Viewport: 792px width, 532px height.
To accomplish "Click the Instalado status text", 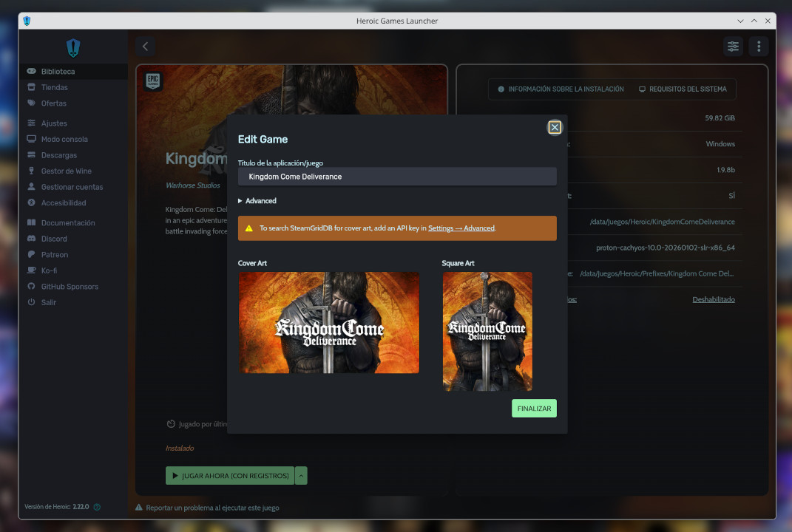I will 179,449.
